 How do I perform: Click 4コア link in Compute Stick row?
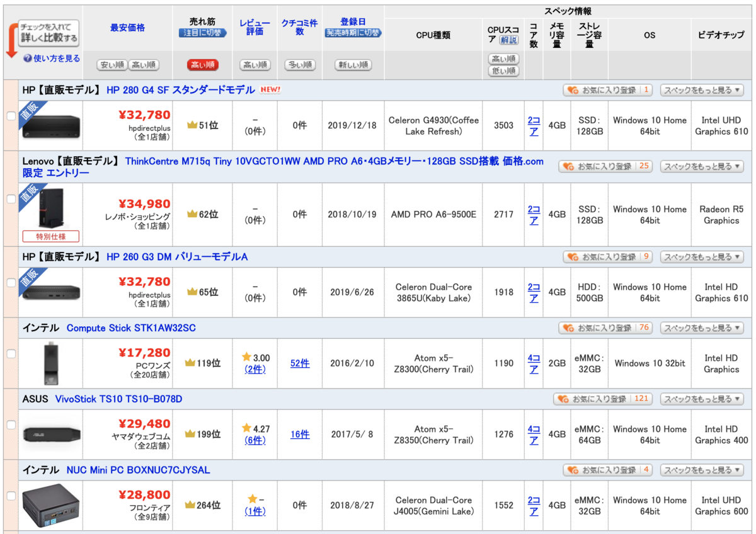tap(534, 363)
